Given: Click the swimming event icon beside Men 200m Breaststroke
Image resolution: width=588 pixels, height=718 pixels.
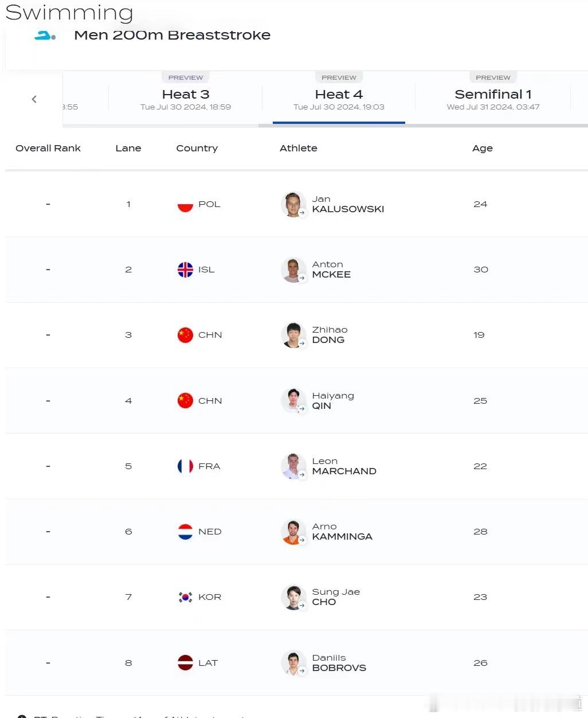Looking at the screenshot, I should [45, 36].
